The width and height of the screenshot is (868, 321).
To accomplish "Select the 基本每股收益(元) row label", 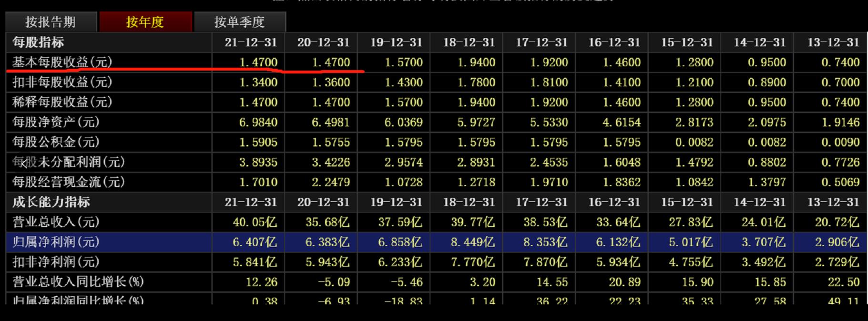I will (x=62, y=62).
